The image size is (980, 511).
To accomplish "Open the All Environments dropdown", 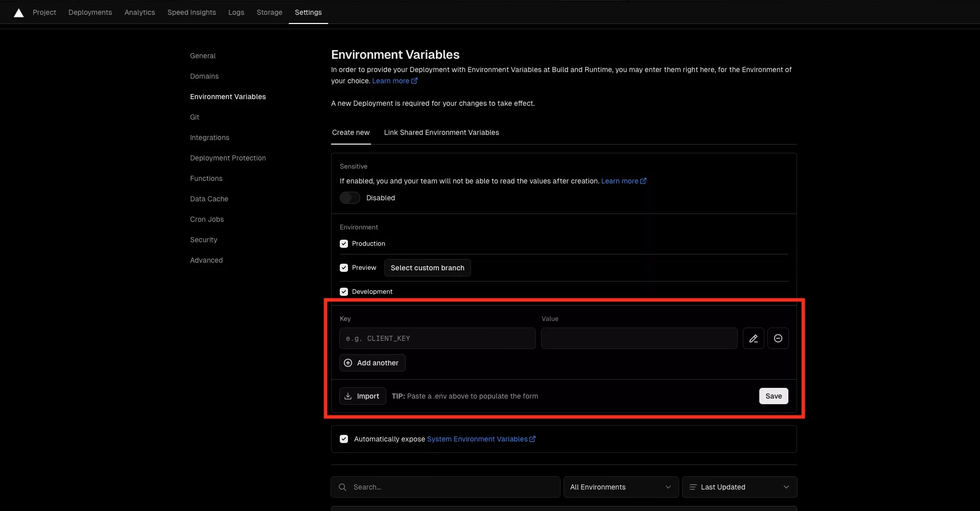I will pyautogui.click(x=620, y=487).
